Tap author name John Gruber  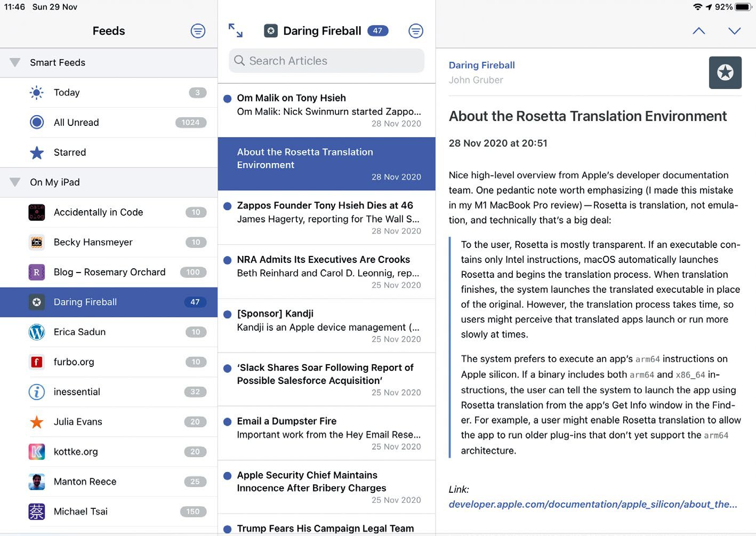click(x=476, y=80)
